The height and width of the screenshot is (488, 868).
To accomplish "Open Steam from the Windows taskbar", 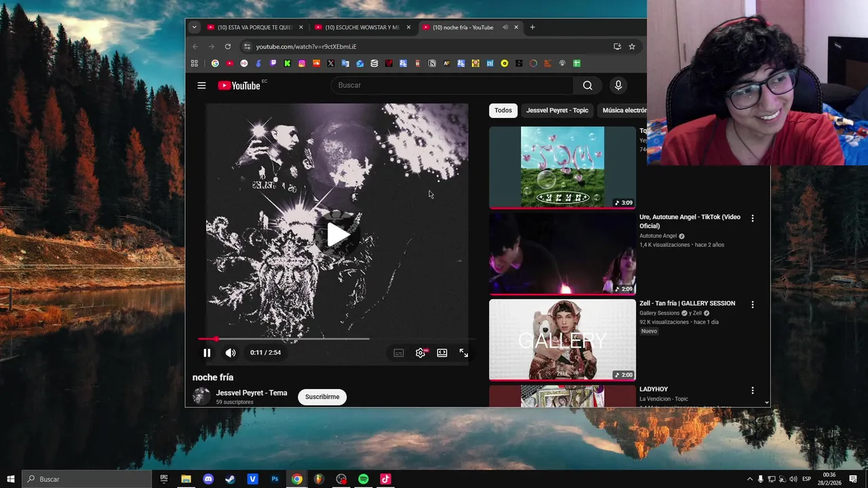I will [x=231, y=479].
